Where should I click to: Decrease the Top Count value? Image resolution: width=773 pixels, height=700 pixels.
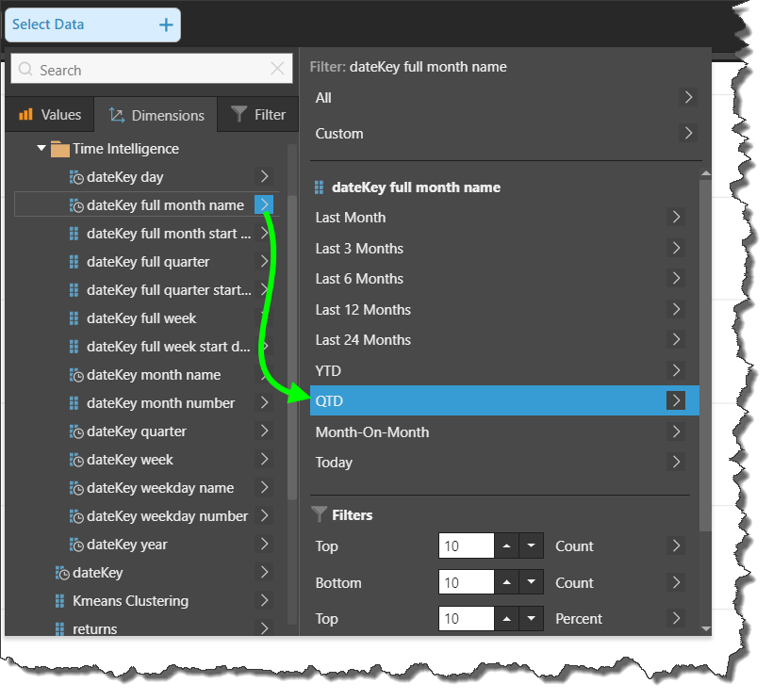pyautogui.click(x=531, y=545)
